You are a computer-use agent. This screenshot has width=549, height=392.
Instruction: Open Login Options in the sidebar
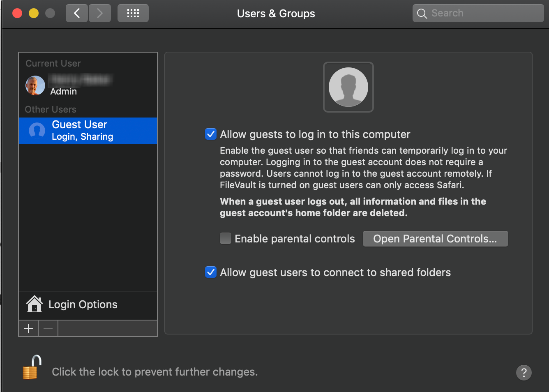[83, 304]
